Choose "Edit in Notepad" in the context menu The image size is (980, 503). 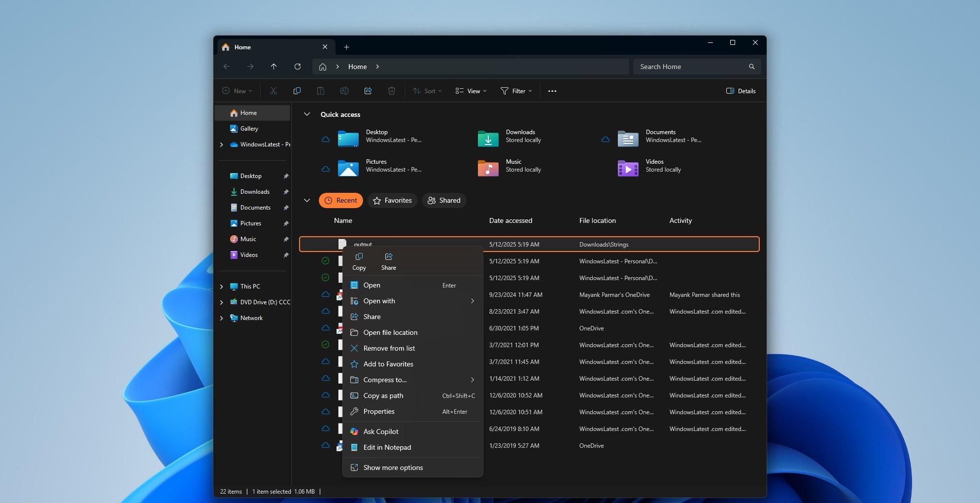click(x=387, y=448)
